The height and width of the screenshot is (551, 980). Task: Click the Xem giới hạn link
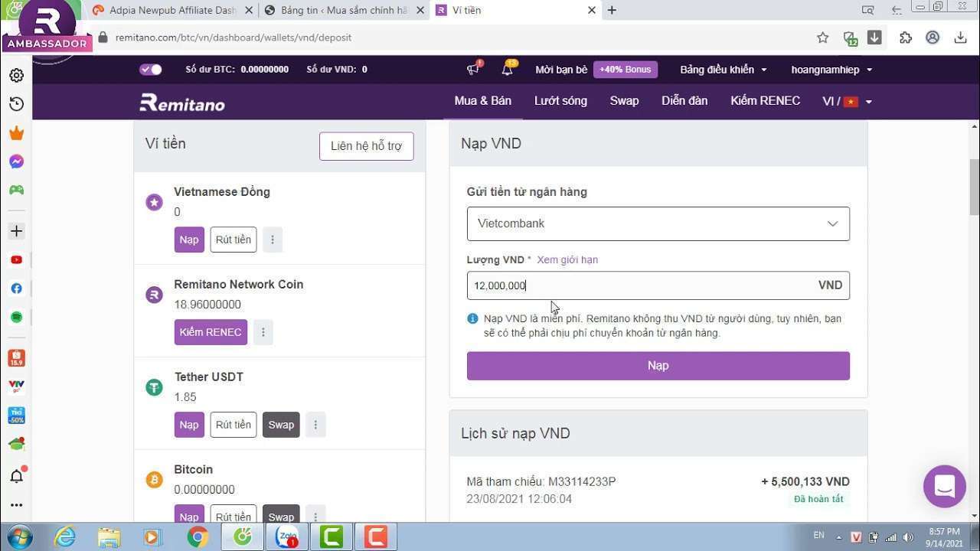point(567,259)
